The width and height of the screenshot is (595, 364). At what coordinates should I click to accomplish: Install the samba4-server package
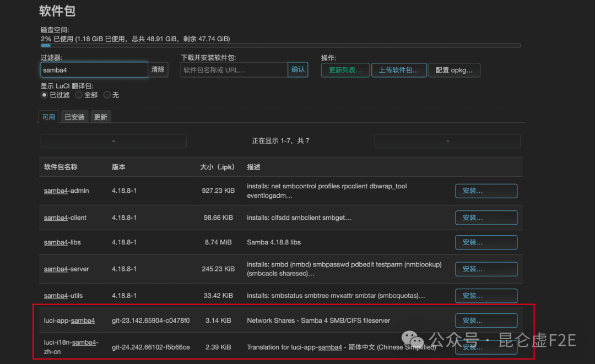(x=486, y=269)
